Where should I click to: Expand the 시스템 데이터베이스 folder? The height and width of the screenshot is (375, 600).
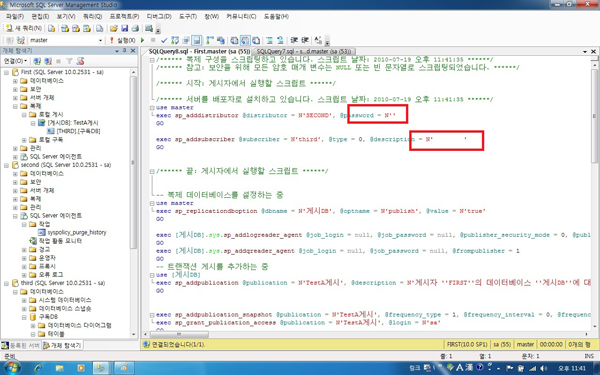24,300
